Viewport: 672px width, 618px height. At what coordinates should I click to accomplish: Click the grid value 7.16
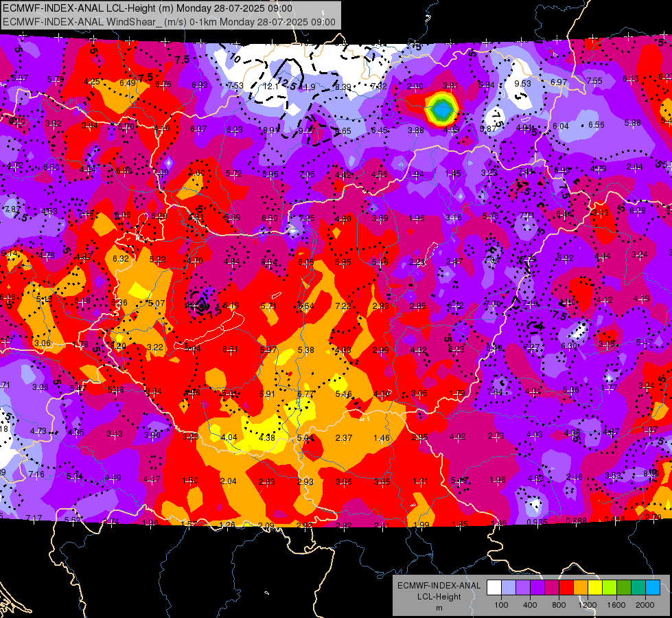coord(36,474)
